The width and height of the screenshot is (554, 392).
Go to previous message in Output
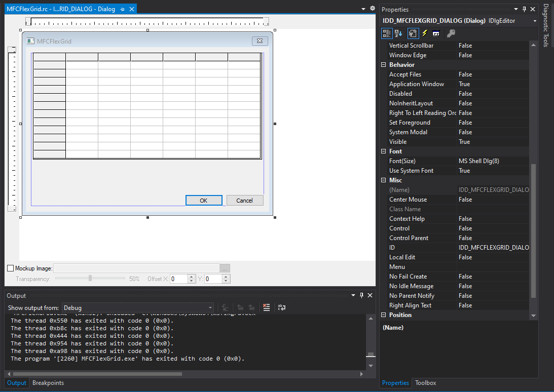coord(240,307)
